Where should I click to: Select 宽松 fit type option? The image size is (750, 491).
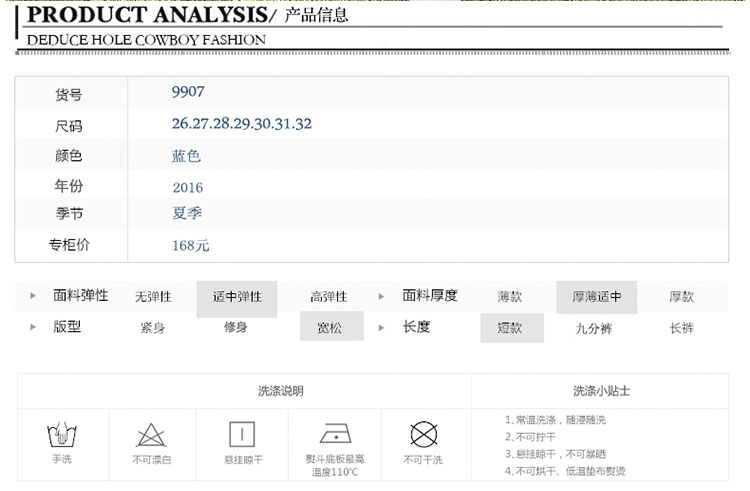point(329,327)
